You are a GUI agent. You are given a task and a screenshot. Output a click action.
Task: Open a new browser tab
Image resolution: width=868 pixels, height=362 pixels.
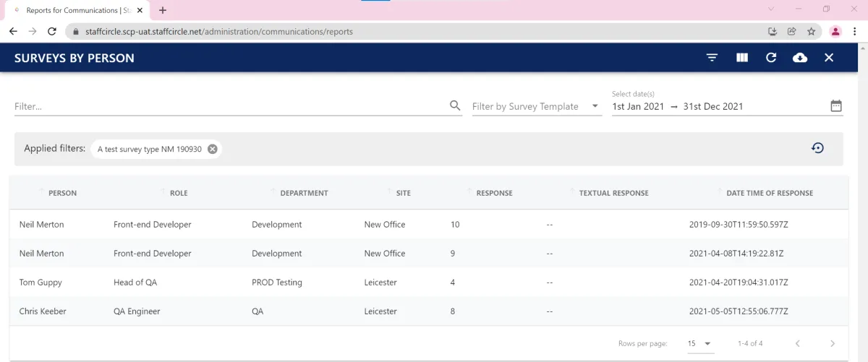pos(163,10)
